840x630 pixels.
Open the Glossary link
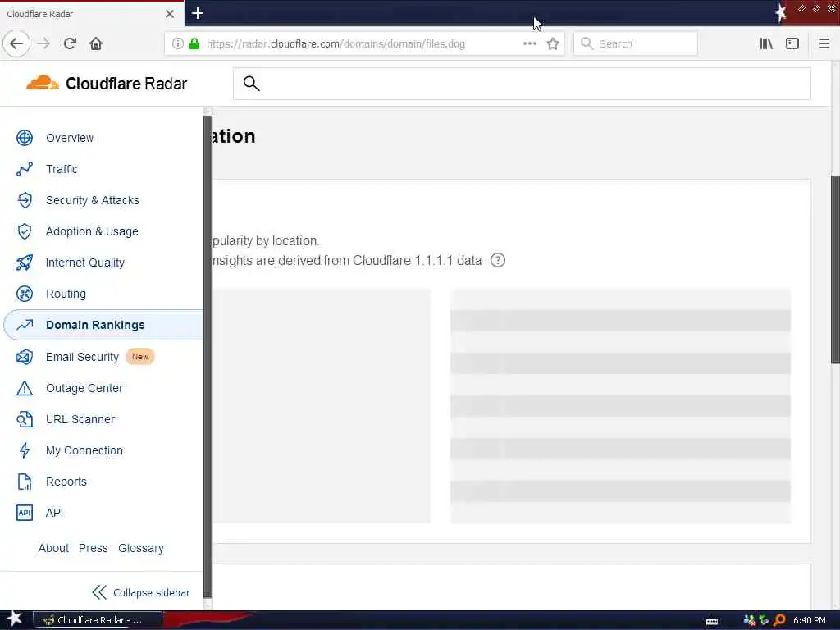pyautogui.click(x=141, y=548)
